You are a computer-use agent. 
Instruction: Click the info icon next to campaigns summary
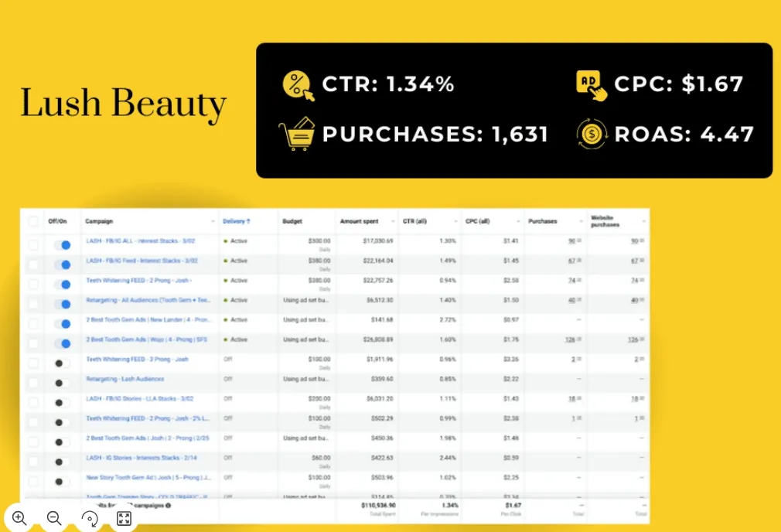169,505
